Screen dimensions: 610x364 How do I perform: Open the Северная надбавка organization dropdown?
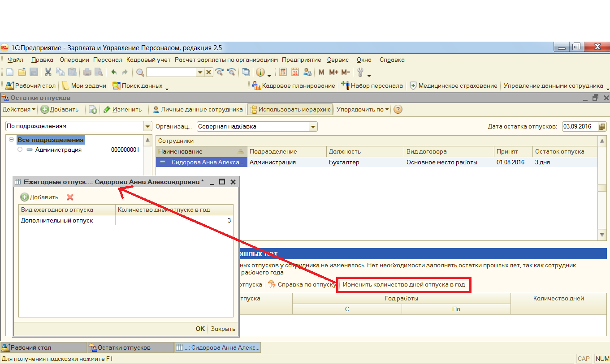tap(313, 127)
